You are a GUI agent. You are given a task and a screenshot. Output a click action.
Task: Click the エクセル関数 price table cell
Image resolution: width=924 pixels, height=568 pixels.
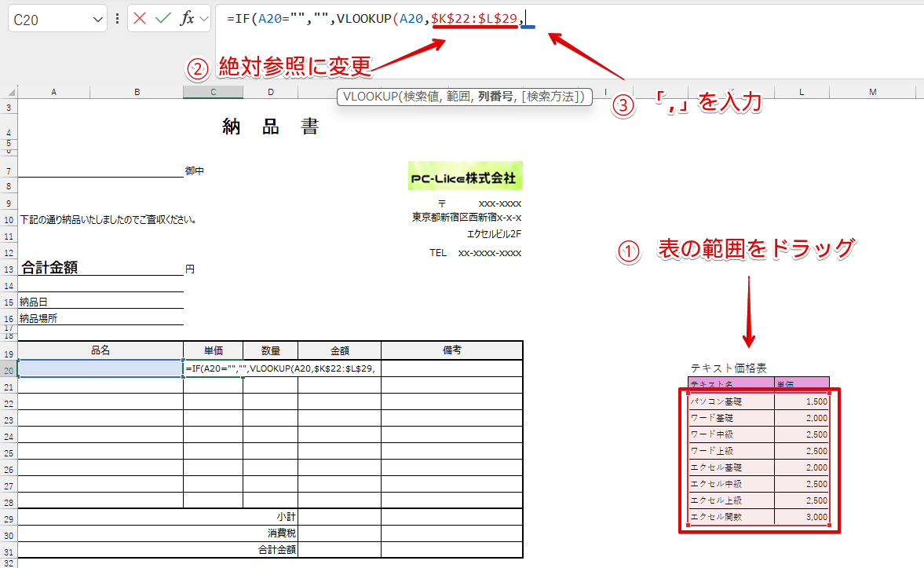pos(732,517)
